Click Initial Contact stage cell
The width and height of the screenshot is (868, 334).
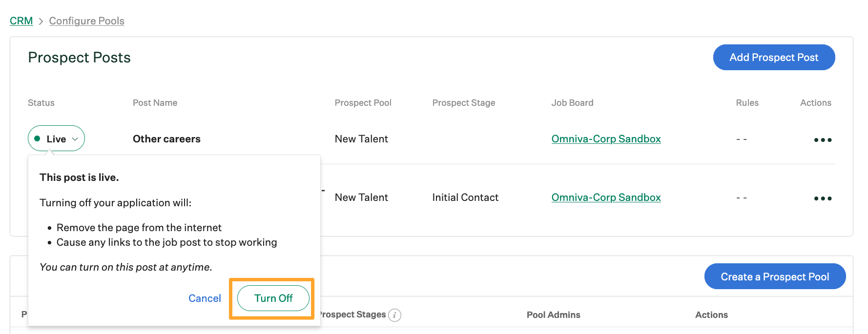coord(465,197)
